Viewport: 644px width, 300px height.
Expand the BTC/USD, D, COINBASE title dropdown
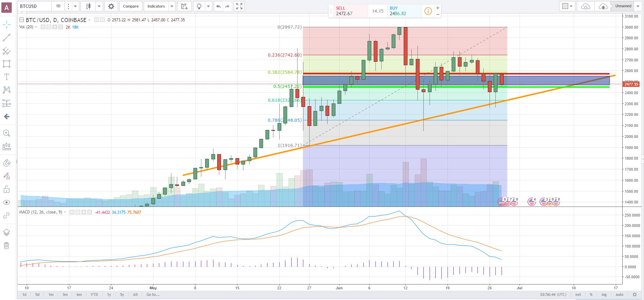(89, 20)
